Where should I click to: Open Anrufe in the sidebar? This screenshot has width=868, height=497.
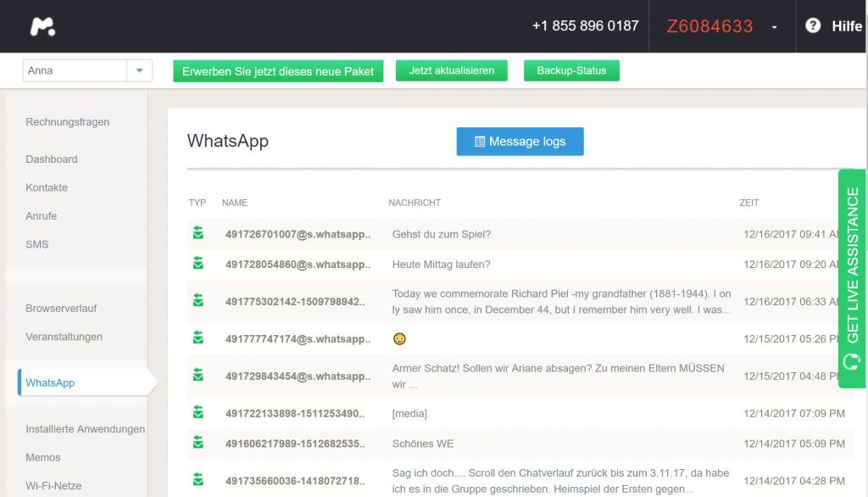(41, 215)
